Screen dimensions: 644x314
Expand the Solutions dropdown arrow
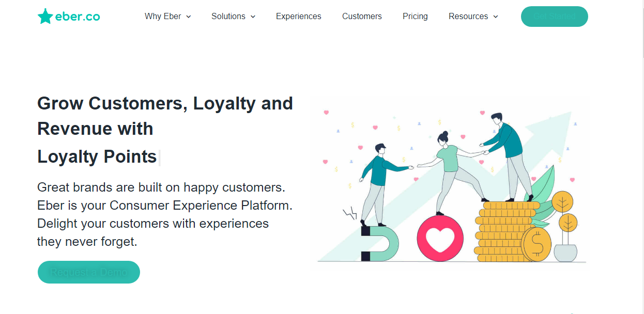coord(253,17)
